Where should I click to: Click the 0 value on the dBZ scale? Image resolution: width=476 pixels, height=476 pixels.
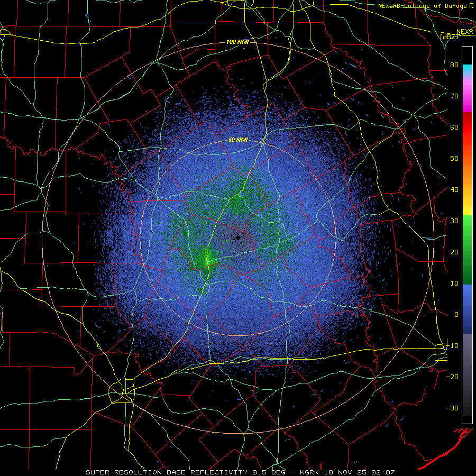tap(456, 315)
